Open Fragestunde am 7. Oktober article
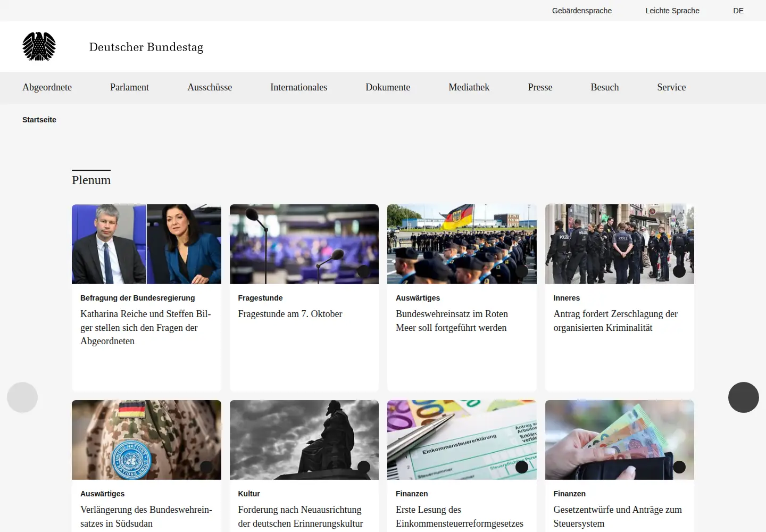Screen dimensions: 766x532 tap(290, 314)
